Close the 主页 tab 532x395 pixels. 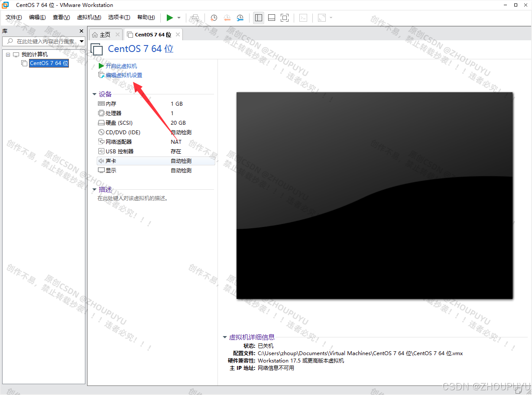[117, 35]
